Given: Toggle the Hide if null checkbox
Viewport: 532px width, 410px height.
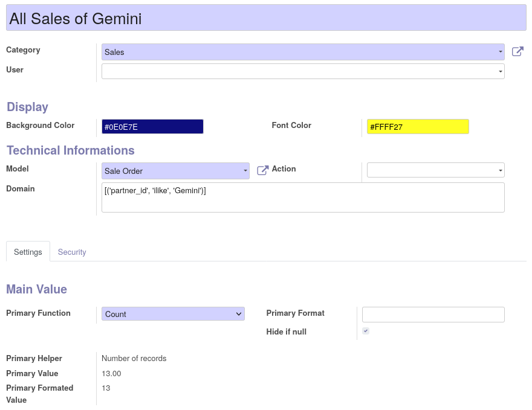Looking at the screenshot, I should pos(366,332).
